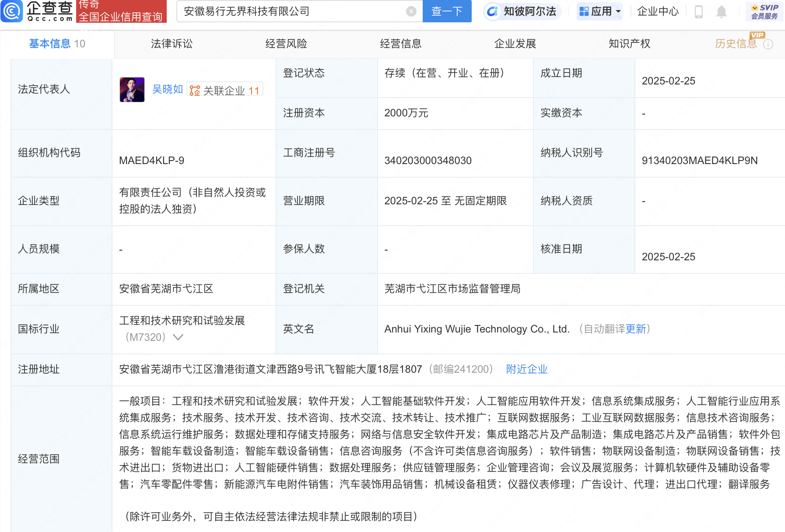Open notifications bell icon
The width and height of the screenshot is (785, 532).
pos(721,12)
